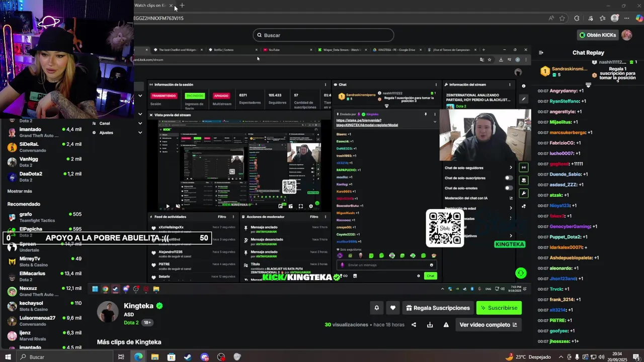The image size is (644, 362).
Task: Click Duende_Sabio username in chat replay
Action: [566, 174]
